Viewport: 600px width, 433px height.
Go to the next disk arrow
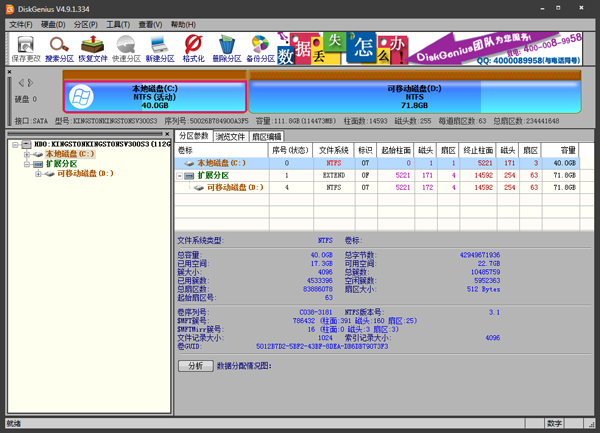point(30,83)
